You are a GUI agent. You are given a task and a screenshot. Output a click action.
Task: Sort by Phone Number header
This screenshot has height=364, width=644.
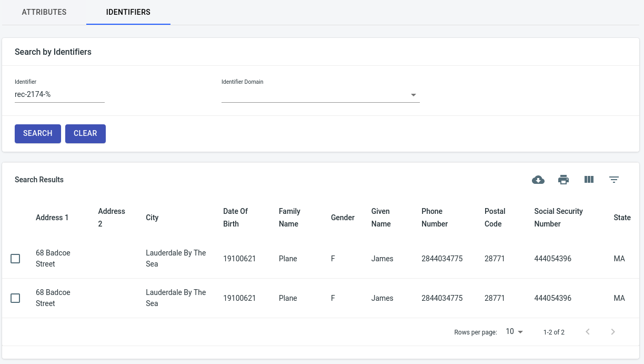(x=435, y=218)
